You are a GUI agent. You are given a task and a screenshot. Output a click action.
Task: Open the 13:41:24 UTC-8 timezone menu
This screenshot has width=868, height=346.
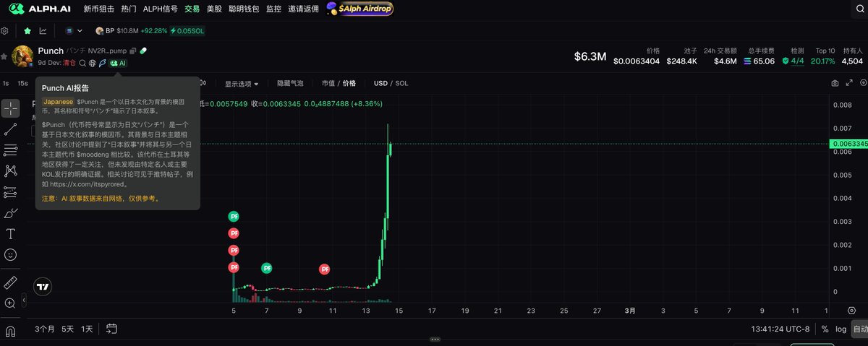pyautogui.click(x=780, y=329)
